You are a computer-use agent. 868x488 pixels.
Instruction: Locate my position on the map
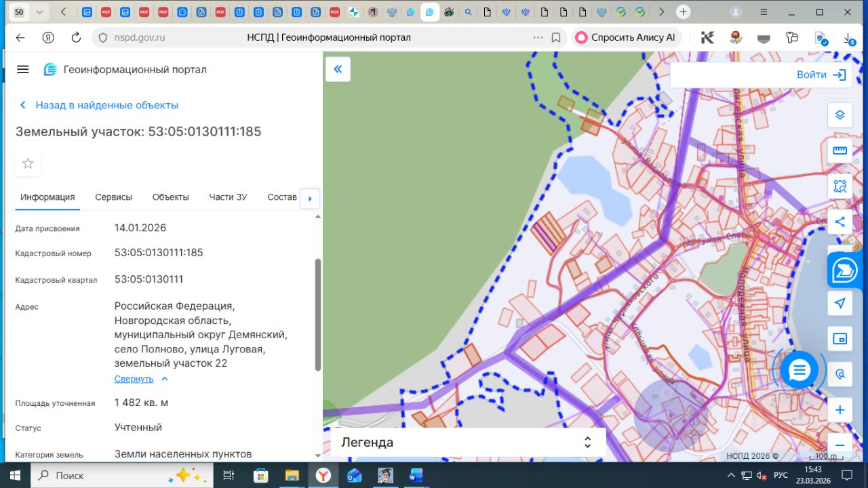point(840,303)
